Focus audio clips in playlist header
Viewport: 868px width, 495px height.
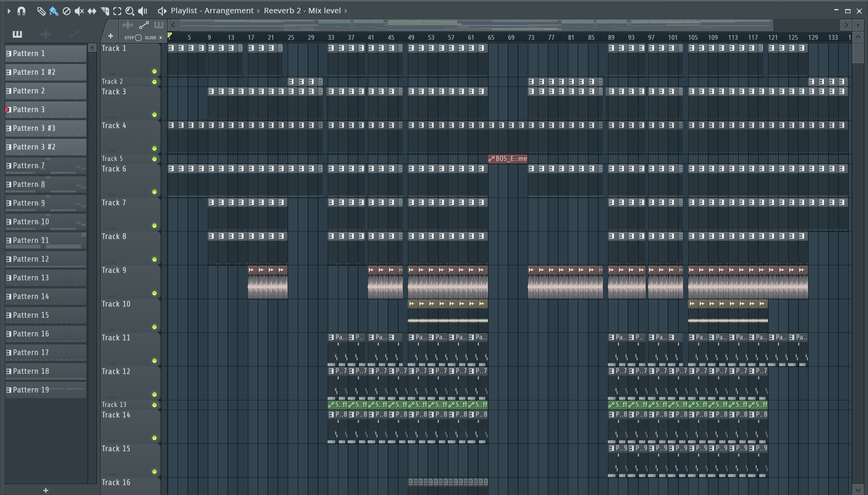pyautogui.click(x=128, y=25)
